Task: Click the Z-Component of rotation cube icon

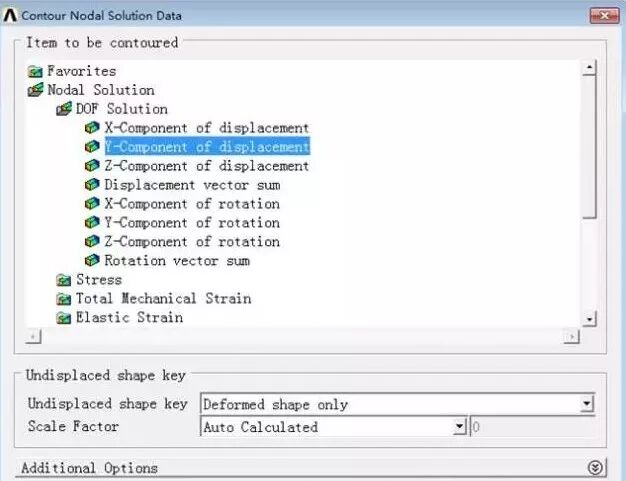Action: pyautogui.click(x=92, y=241)
